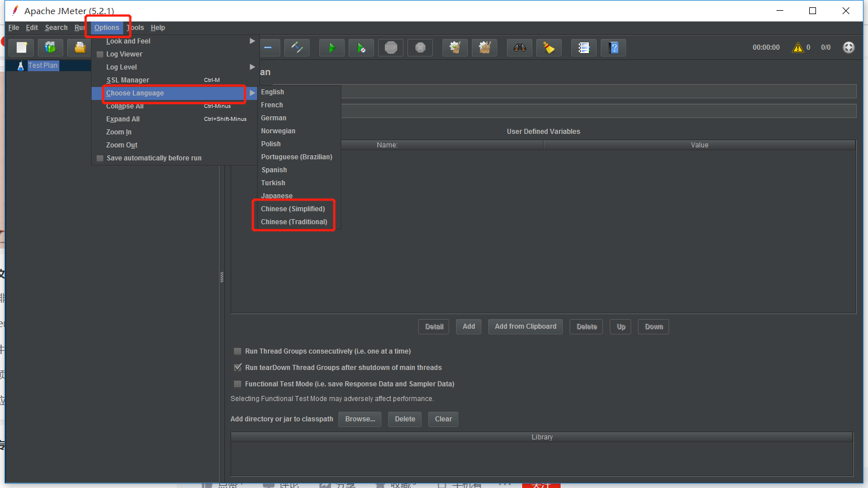Select French language
The image size is (868, 488).
pyautogui.click(x=299, y=105)
